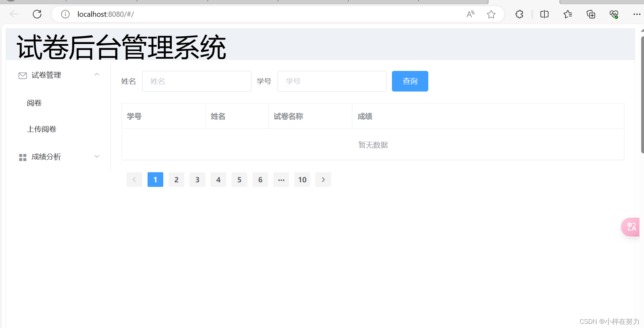Open the 阅卷 sidebar menu item
This screenshot has width=644, height=328.
click(x=34, y=102)
